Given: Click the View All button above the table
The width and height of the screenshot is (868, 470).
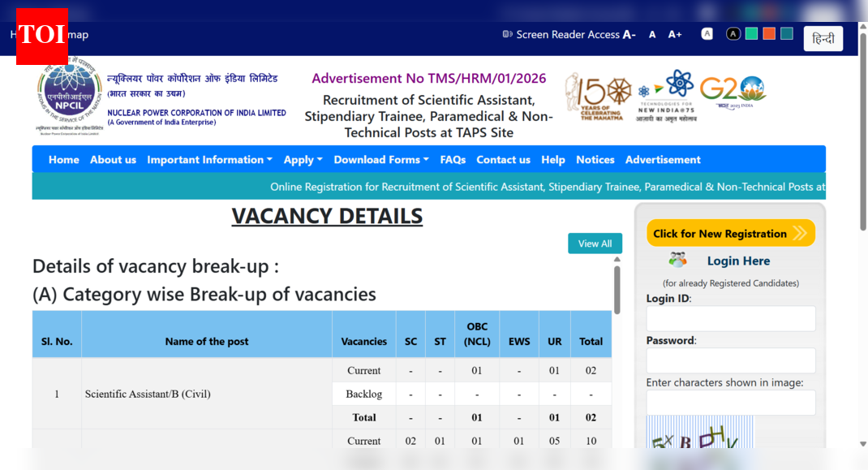Looking at the screenshot, I should [x=595, y=243].
